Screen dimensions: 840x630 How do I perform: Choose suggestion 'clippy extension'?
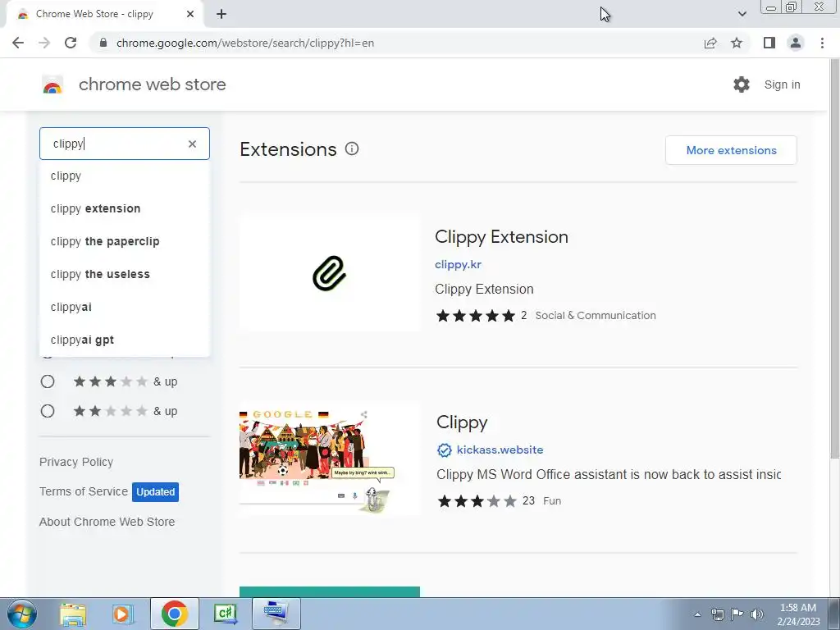pos(125,208)
